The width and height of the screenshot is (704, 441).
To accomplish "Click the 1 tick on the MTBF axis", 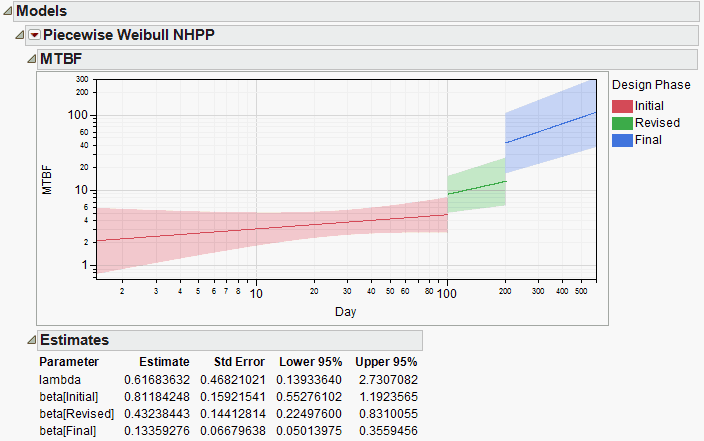I will (84, 265).
